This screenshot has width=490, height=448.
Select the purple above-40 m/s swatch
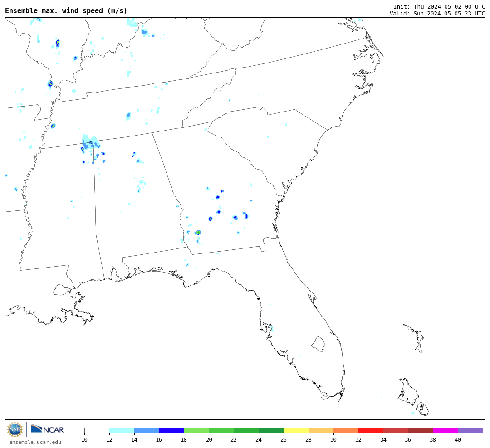click(x=470, y=430)
